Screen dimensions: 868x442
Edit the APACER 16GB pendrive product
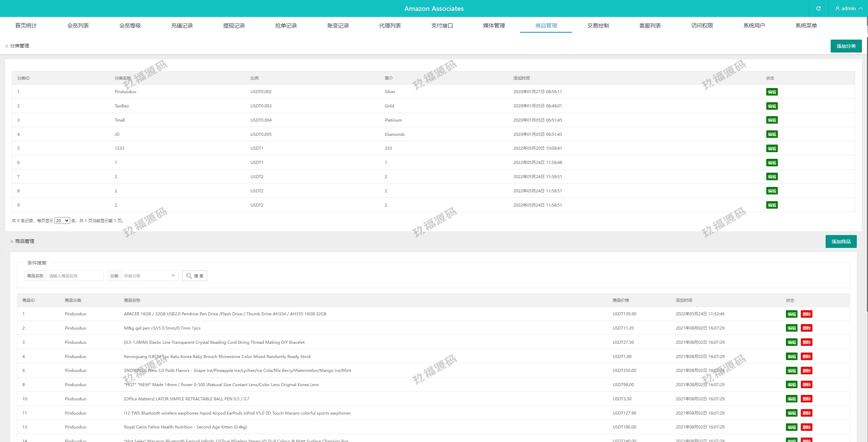(791, 314)
